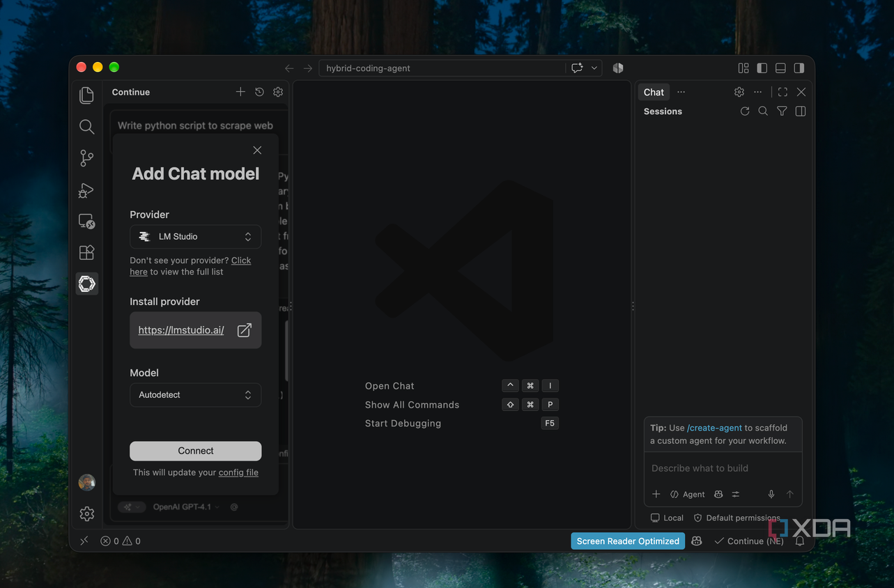Toggle primary side bar visibility

click(762, 68)
